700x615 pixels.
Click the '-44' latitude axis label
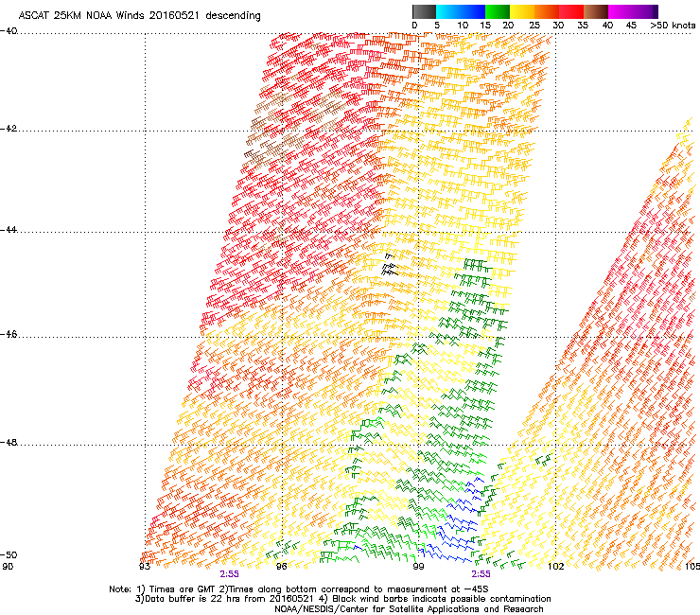pyautogui.click(x=9, y=230)
